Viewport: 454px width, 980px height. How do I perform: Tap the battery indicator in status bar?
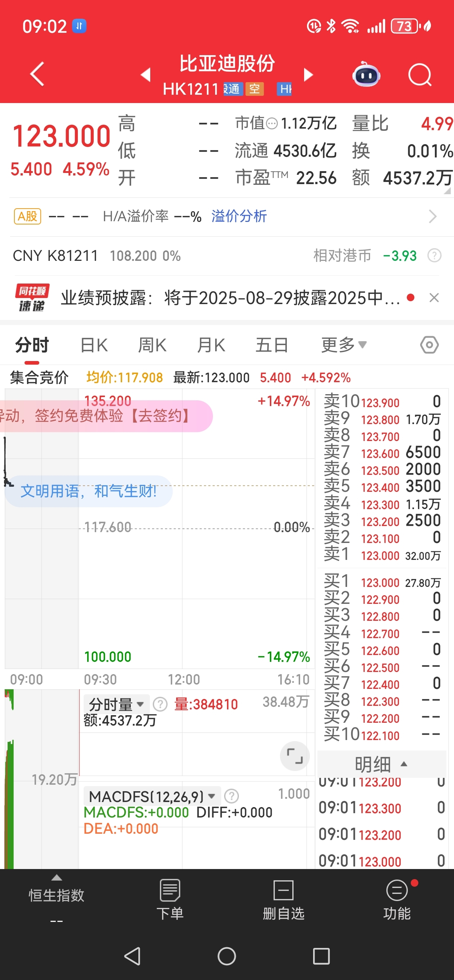[x=405, y=26]
